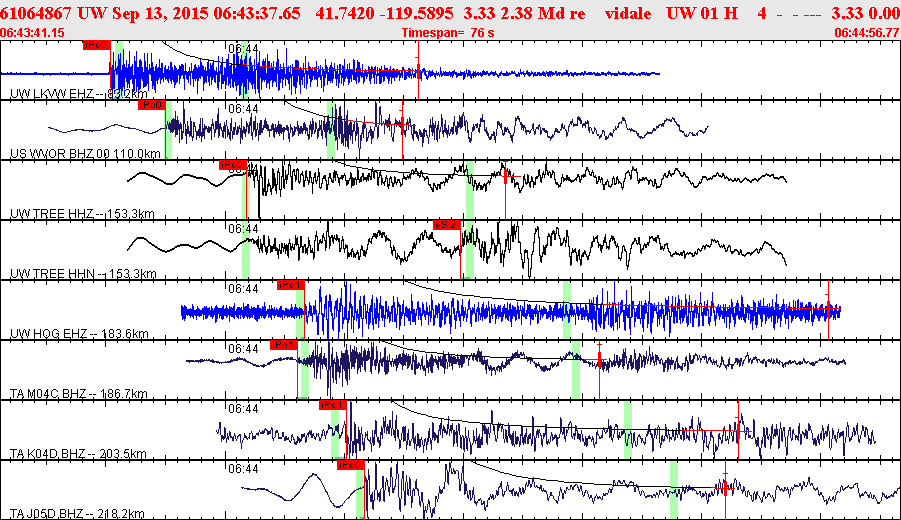Click coda end marker on J05D BHZ trace

(725, 488)
